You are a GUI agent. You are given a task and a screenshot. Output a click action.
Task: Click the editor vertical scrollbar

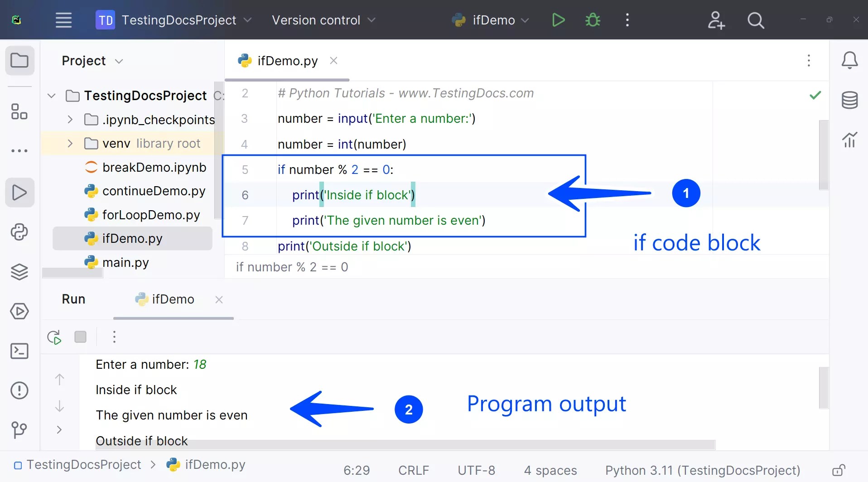824,155
